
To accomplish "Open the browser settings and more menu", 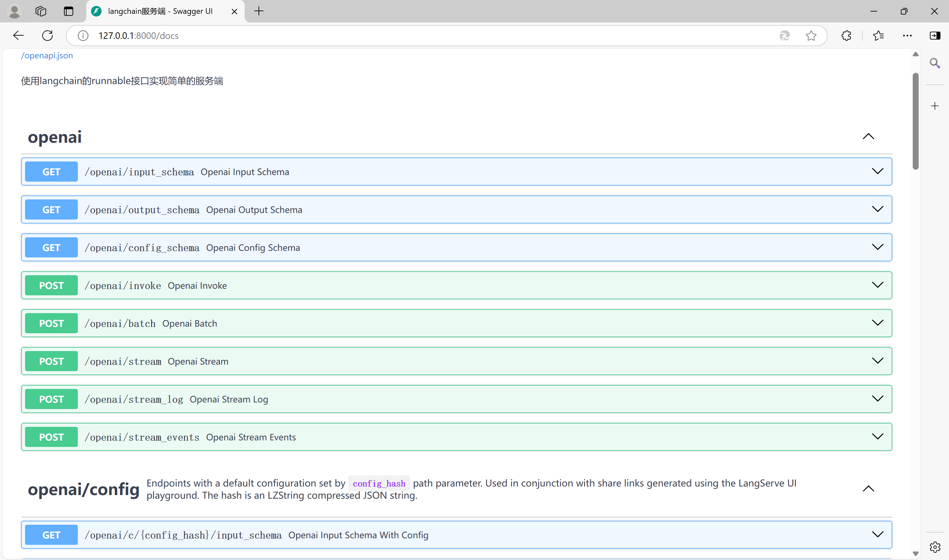I will (907, 36).
